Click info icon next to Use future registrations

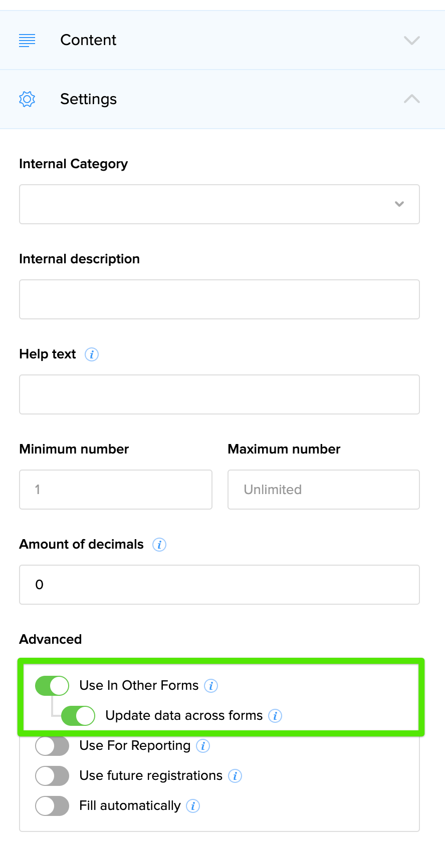pyautogui.click(x=235, y=776)
